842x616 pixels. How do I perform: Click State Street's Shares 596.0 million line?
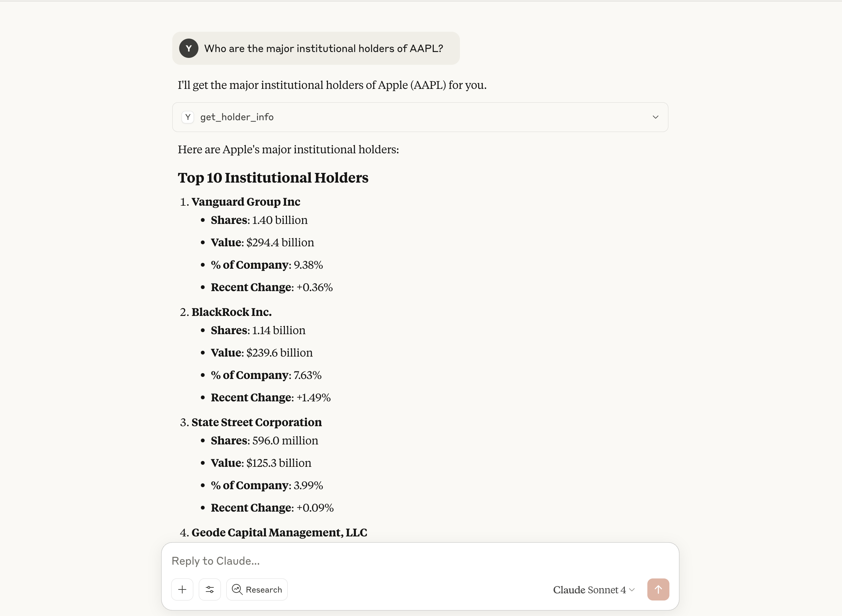[x=264, y=440]
